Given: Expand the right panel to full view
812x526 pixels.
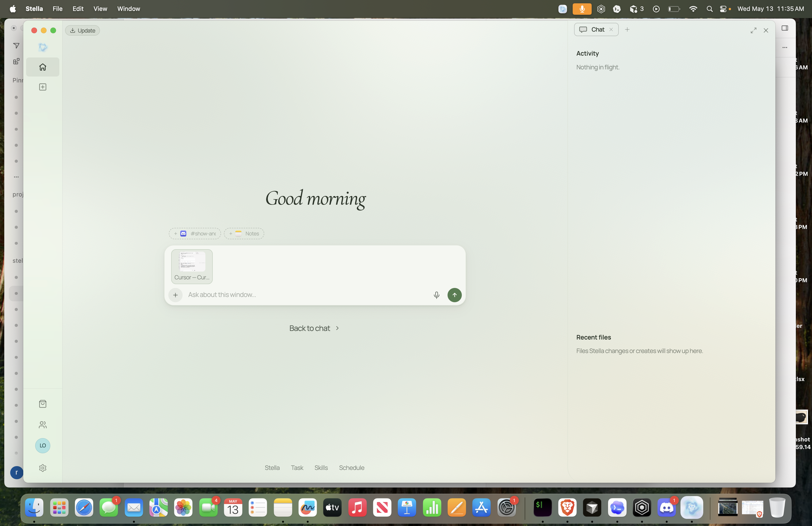Looking at the screenshot, I should 753,30.
